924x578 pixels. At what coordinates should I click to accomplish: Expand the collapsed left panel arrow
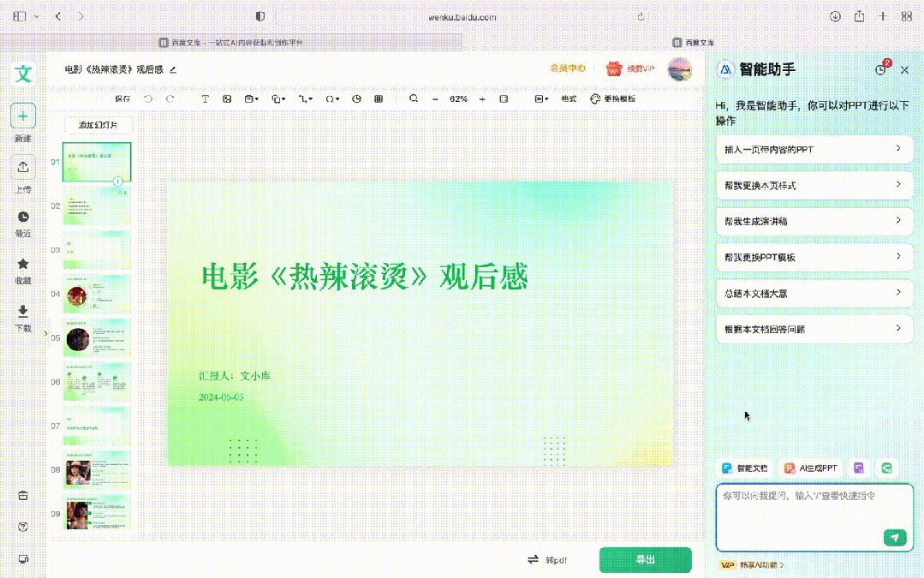[46, 333]
